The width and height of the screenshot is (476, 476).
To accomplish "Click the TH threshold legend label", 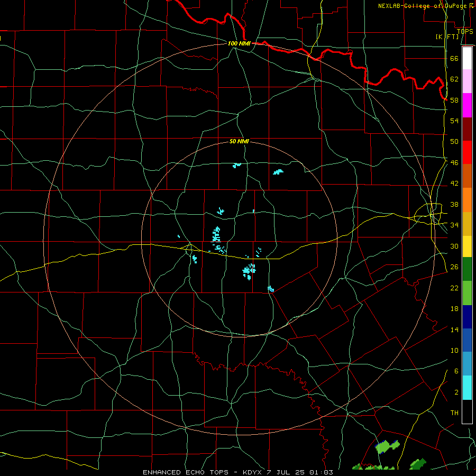I will [x=454, y=413].
